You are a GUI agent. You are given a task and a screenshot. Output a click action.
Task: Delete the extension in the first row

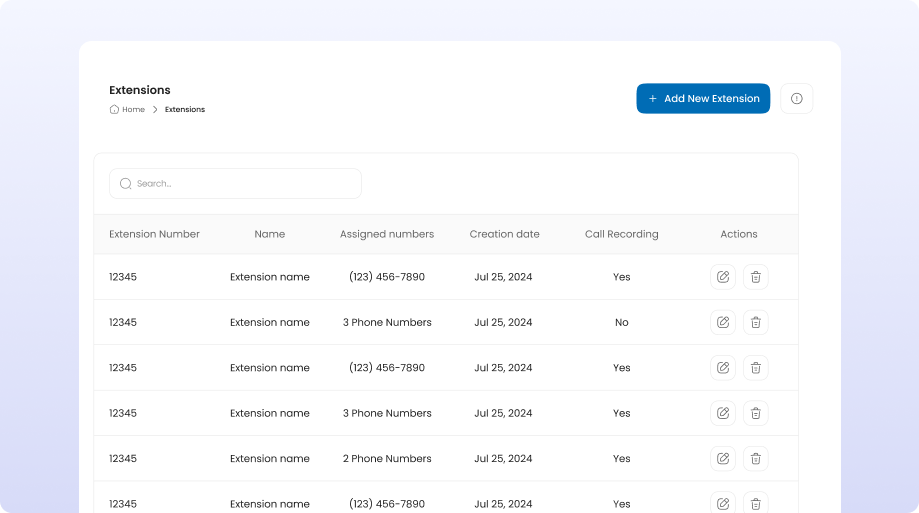click(756, 277)
